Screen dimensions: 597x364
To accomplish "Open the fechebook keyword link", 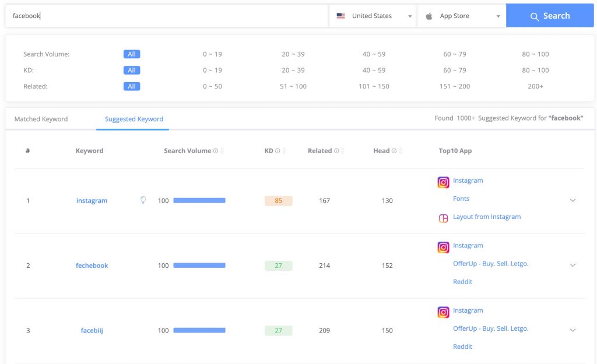I will tap(92, 266).
